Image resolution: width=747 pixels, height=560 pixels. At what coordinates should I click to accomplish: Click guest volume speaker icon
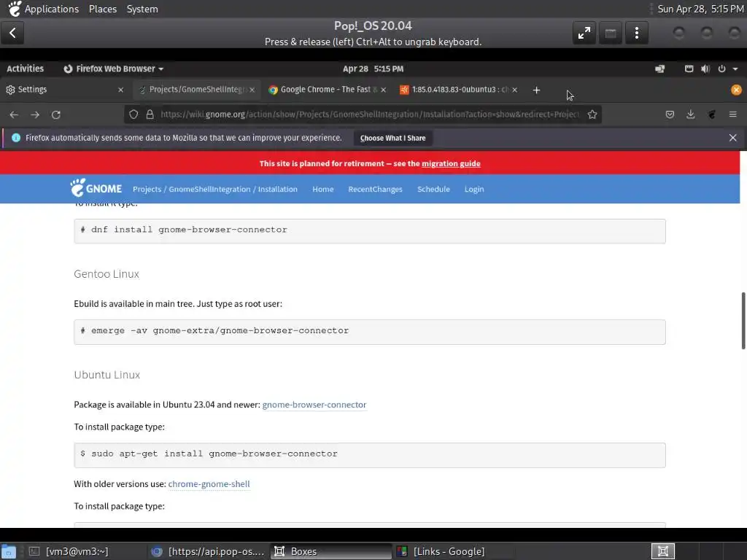click(x=705, y=69)
